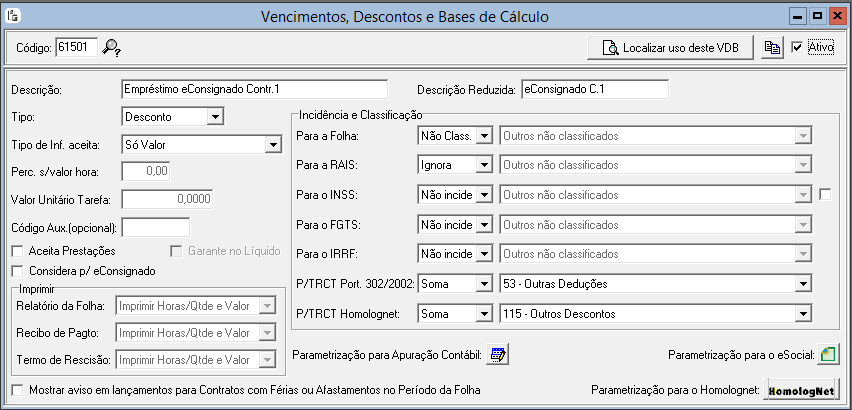Enable Mostrar aviso em lançamentos checkbox
852x410 pixels.
click(x=18, y=390)
